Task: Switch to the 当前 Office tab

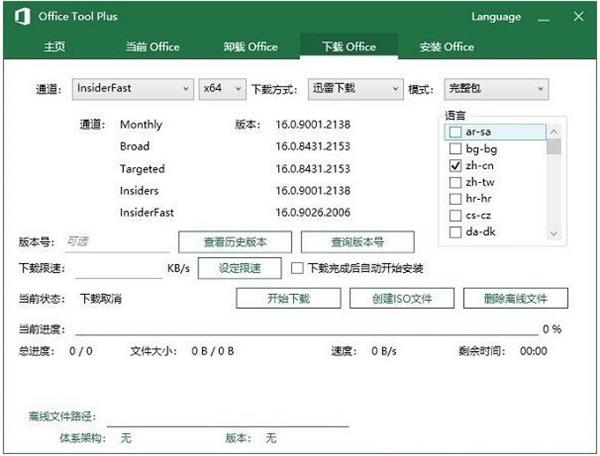Action: (153, 47)
